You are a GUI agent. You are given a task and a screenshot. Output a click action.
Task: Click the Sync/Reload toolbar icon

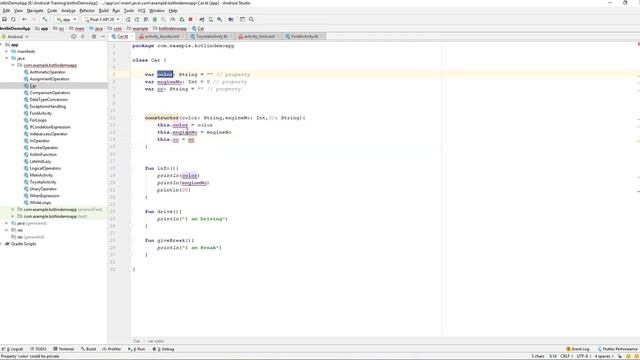(x=13, y=19)
